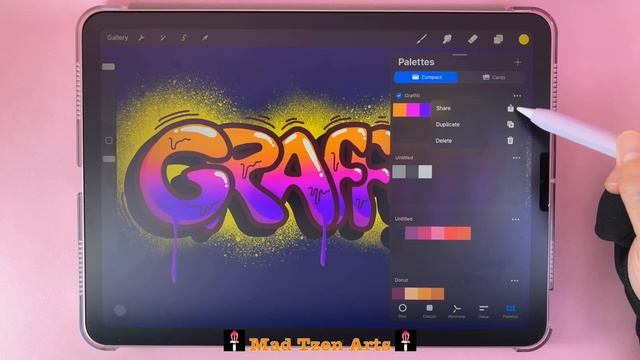Viewport: 640px width, 360px height.
Task: Tap the brush opacity slider handle
Action: [x=108, y=159]
